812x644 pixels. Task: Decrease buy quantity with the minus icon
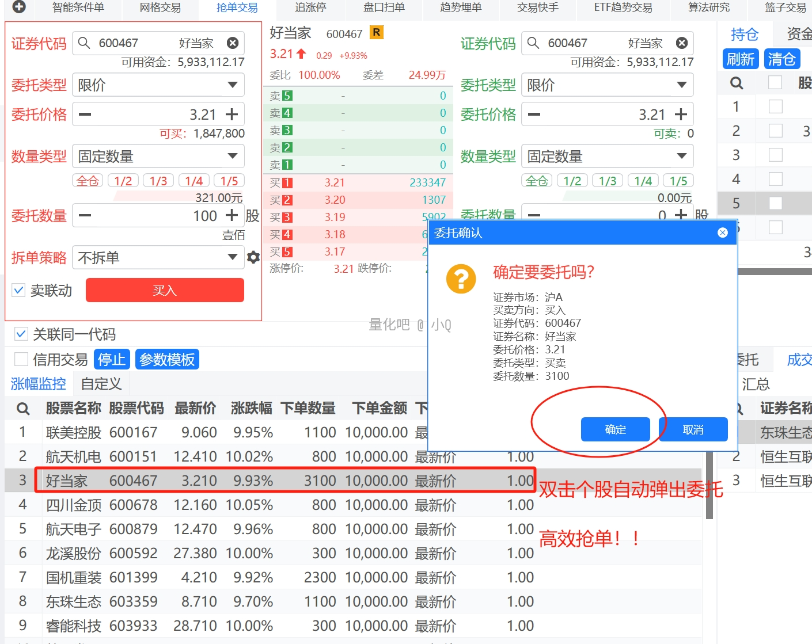pos(85,216)
